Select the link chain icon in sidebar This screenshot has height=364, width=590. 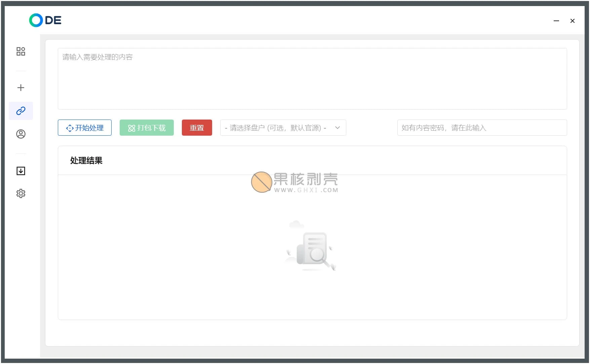[21, 111]
